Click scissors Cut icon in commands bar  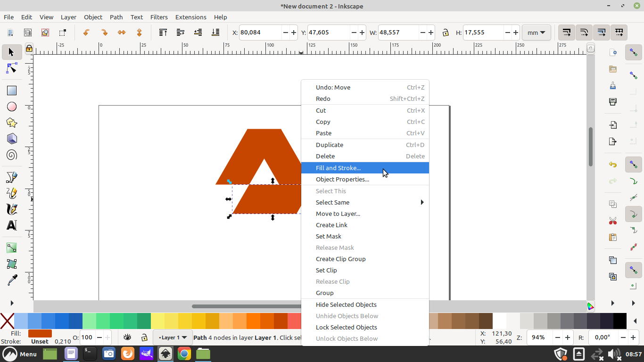pyautogui.click(x=613, y=221)
